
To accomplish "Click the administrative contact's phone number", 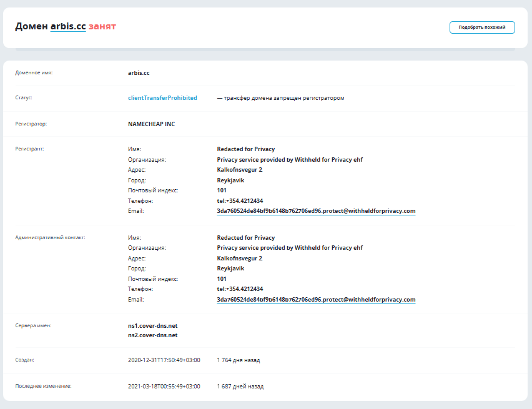I will pyautogui.click(x=240, y=289).
